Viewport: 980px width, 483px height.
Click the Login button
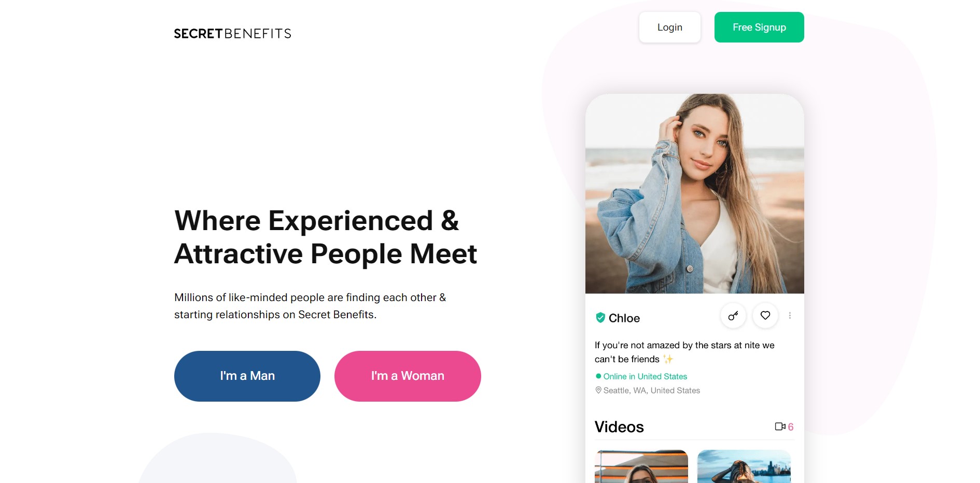[x=669, y=27]
